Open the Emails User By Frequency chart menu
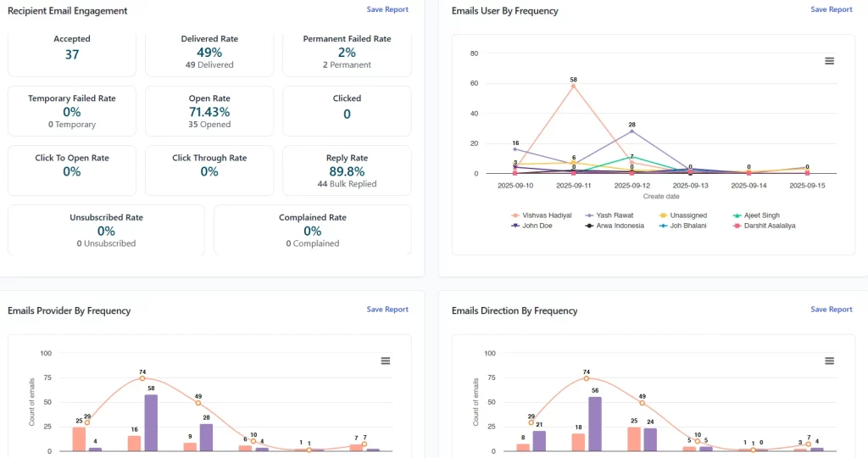The width and height of the screenshot is (868, 458). pos(829,61)
